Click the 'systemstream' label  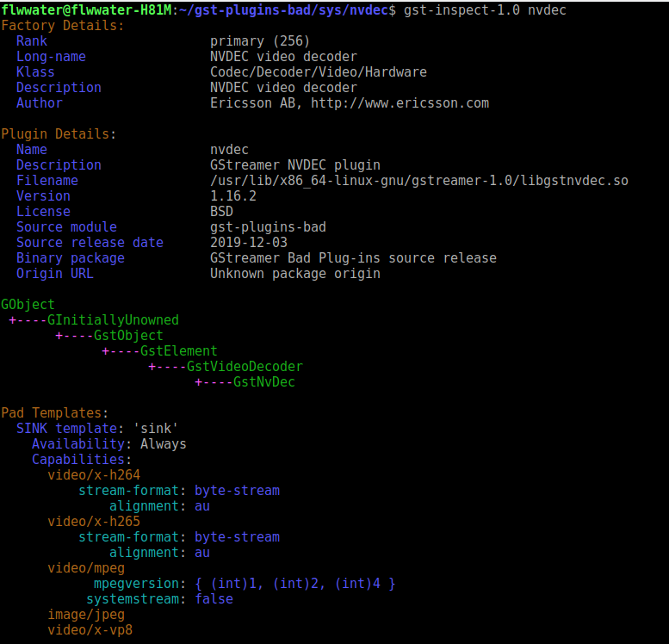[133, 599]
